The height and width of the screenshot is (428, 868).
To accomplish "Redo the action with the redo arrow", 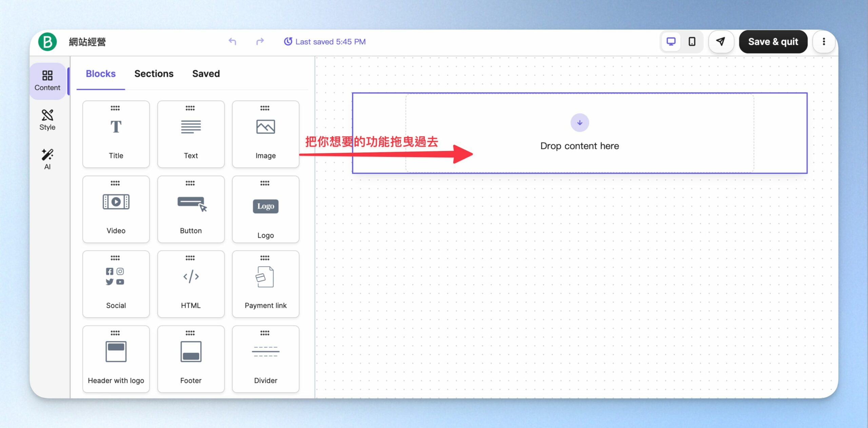I will click(x=260, y=41).
